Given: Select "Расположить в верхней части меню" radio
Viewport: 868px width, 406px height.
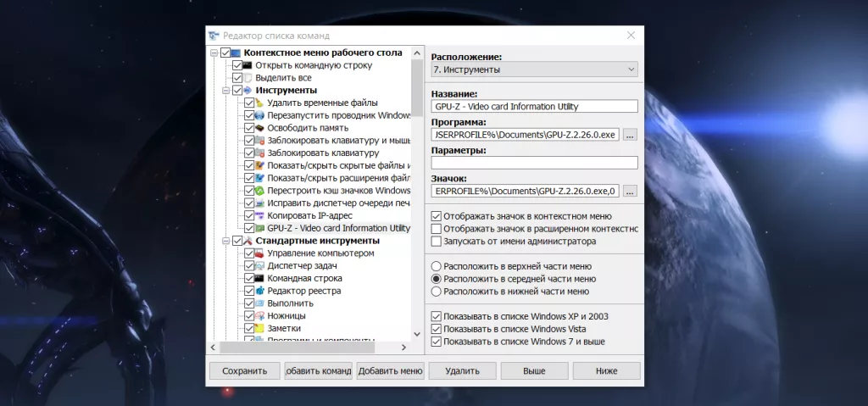Looking at the screenshot, I should tap(437, 266).
